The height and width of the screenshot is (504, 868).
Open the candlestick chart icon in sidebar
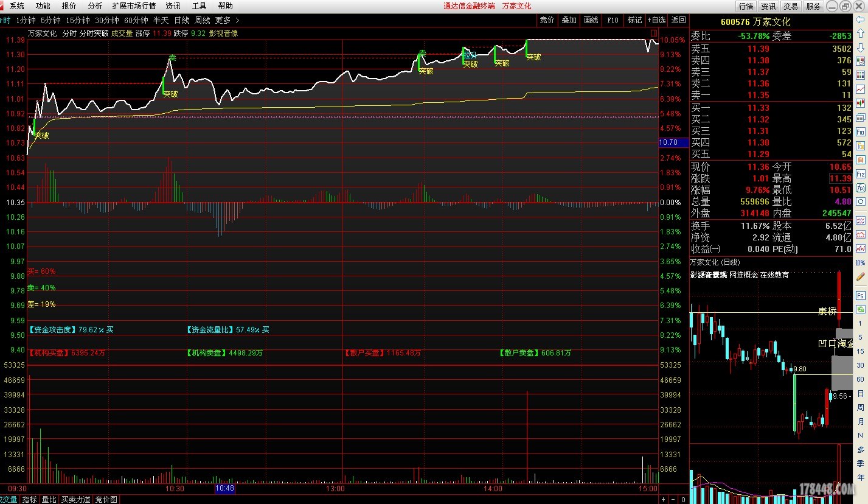tap(861, 103)
